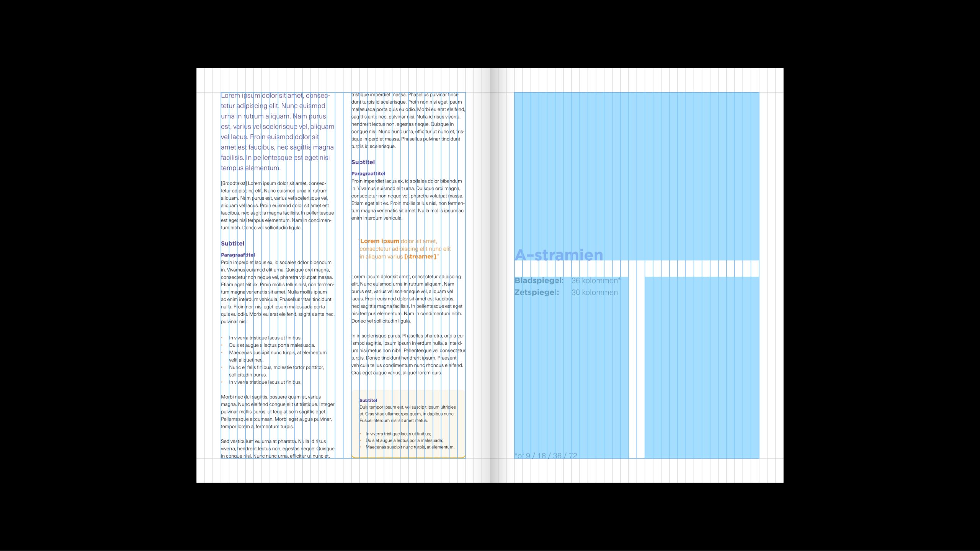This screenshot has height=551, width=980.
Task: Click the paragraph starting "Sed vestibulum eu urna"
Action: [x=278, y=448]
